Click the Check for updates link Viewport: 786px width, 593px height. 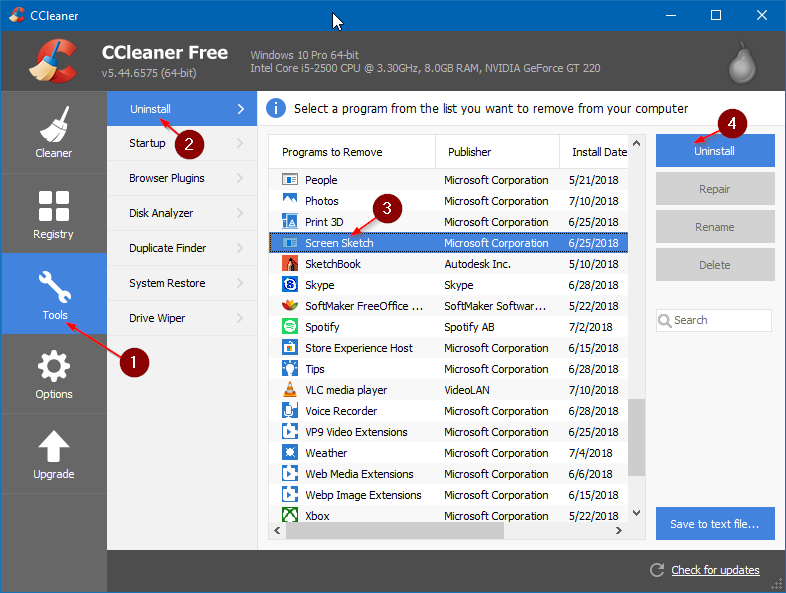click(715, 570)
